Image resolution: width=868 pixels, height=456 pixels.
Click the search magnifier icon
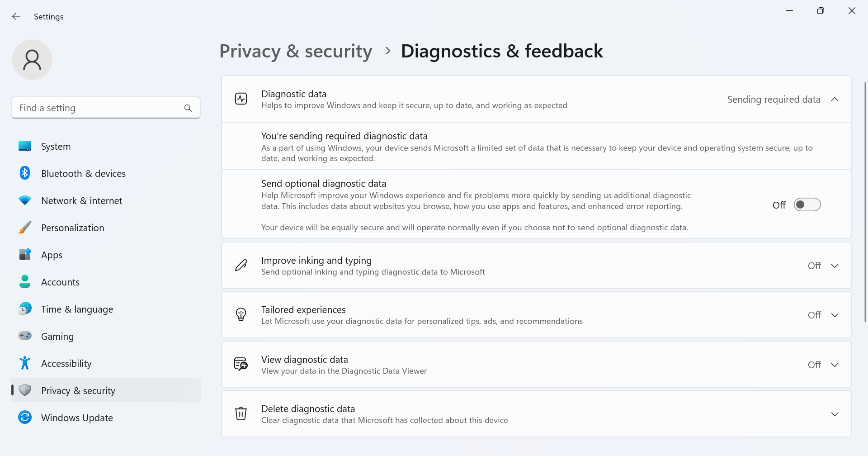(188, 108)
